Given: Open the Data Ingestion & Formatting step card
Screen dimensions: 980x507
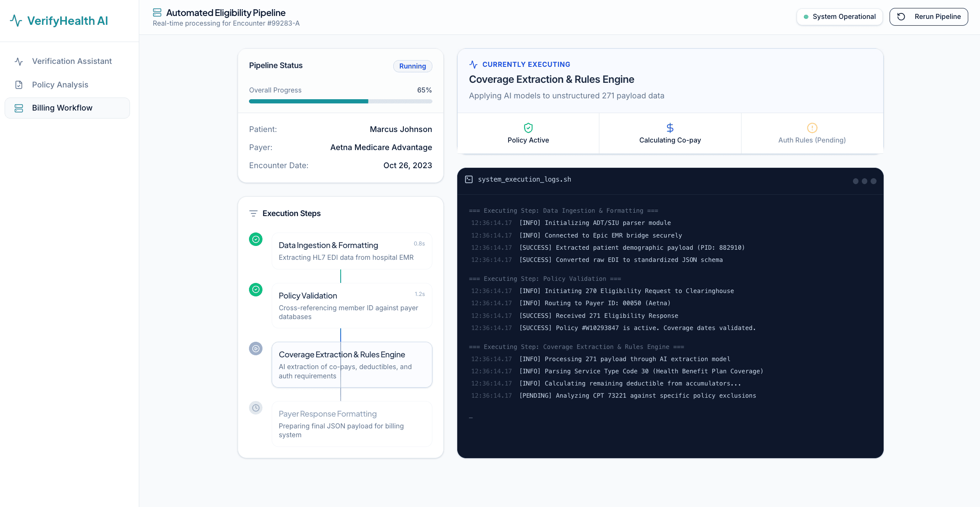Looking at the screenshot, I should click(x=352, y=251).
